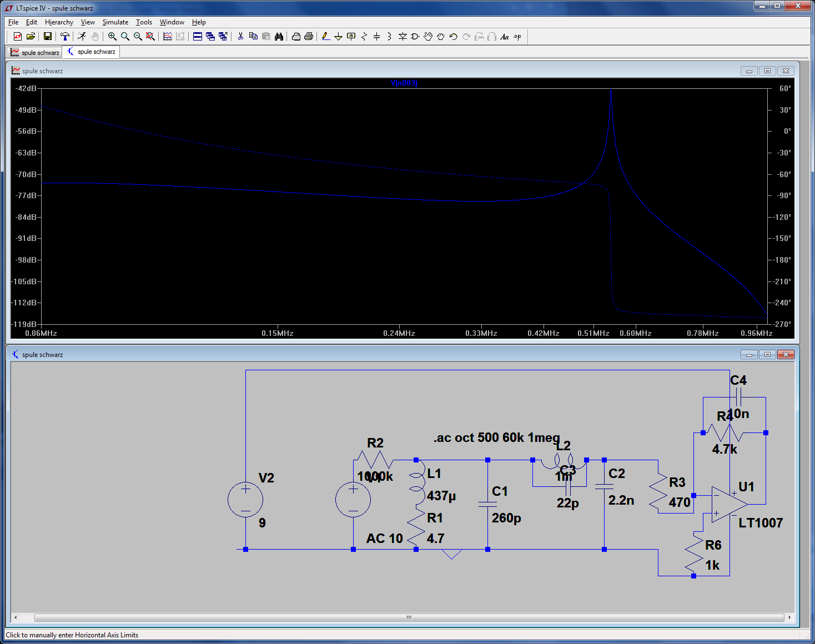Click the New Schematic toolbar icon
Image resolution: width=815 pixels, height=644 pixels.
coord(18,37)
